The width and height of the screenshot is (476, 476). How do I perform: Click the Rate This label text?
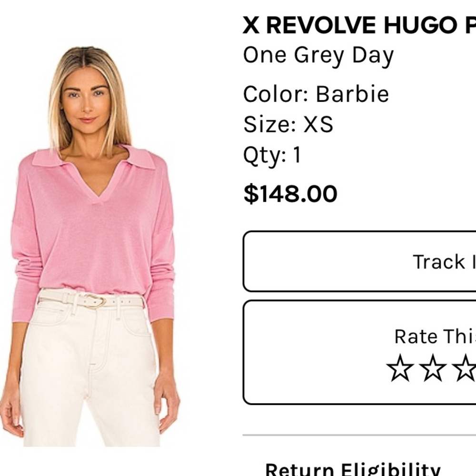[x=435, y=337]
